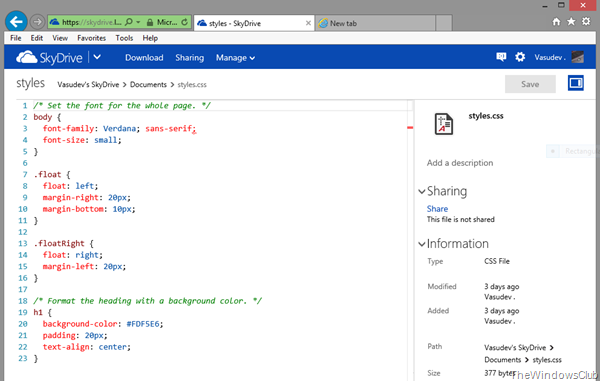Open SkyDrive settings gear in blue bar
The height and width of the screenshot is (381, 600).
520,57
